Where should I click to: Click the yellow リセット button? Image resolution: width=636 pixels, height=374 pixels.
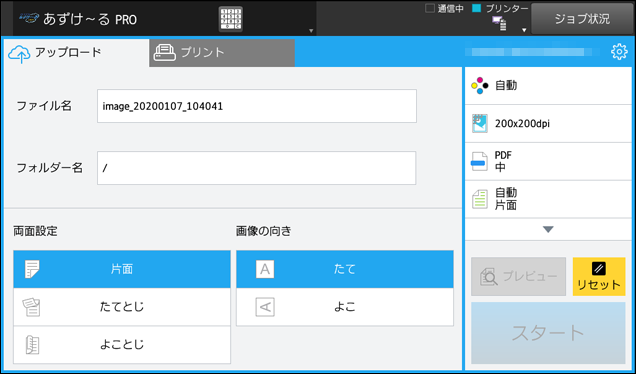(x=599, y=277)
